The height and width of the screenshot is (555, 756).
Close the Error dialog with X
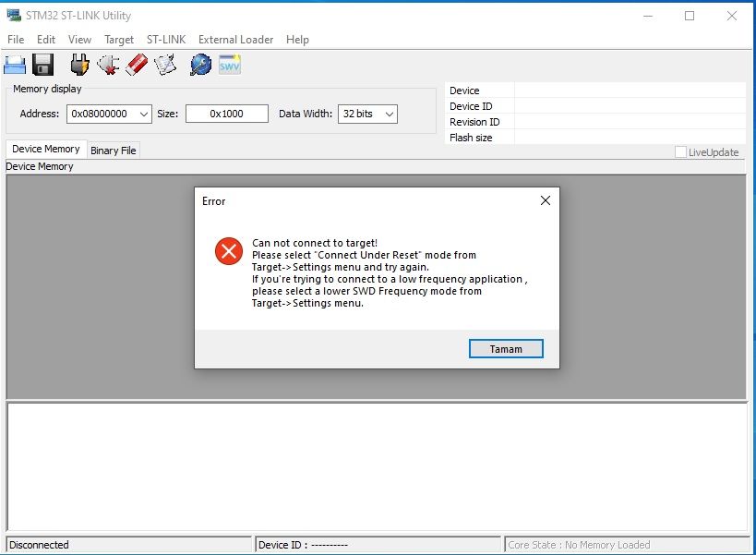click(546, 200)
